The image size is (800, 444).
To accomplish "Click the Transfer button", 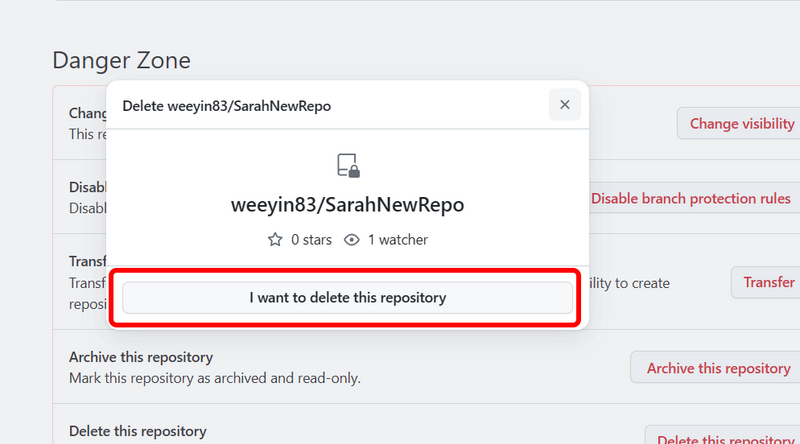I will (767, 282).
